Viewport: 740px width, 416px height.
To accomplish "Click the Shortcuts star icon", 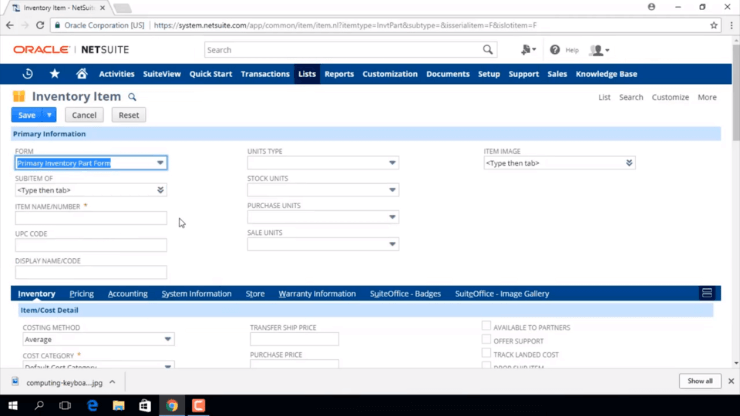I will point(55,74).
